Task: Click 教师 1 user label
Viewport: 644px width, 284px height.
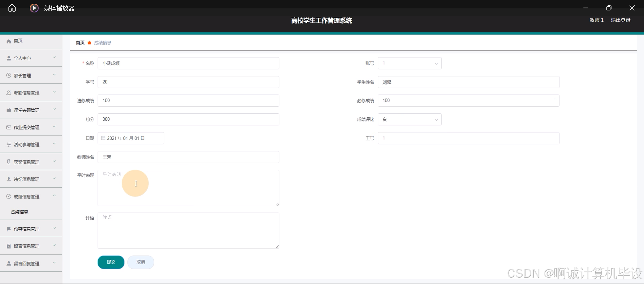Action: [x=596, y=20]
